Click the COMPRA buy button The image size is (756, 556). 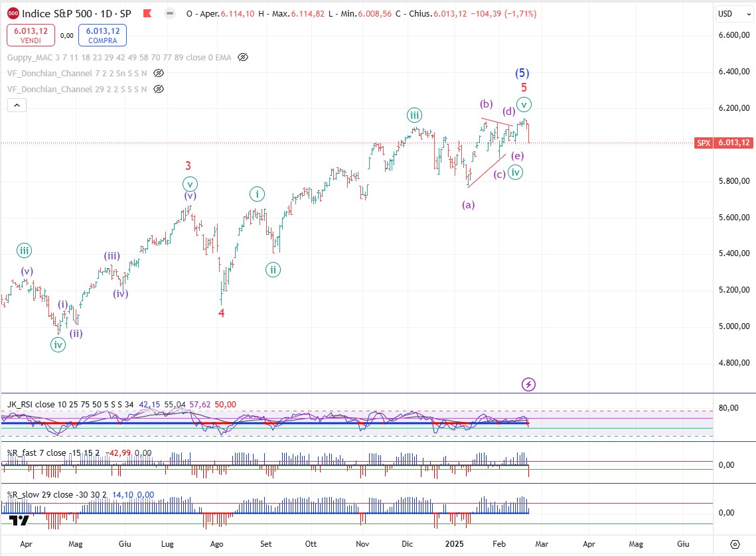(x=103, y=35)
